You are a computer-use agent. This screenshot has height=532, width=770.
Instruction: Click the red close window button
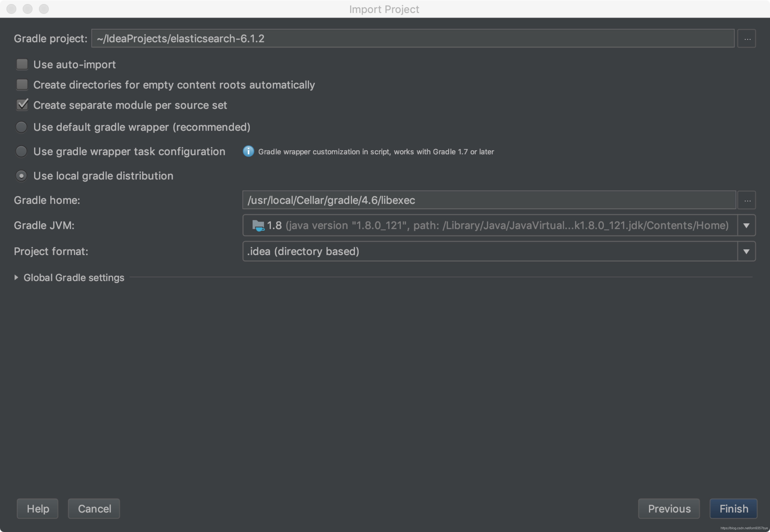(11, 9)
